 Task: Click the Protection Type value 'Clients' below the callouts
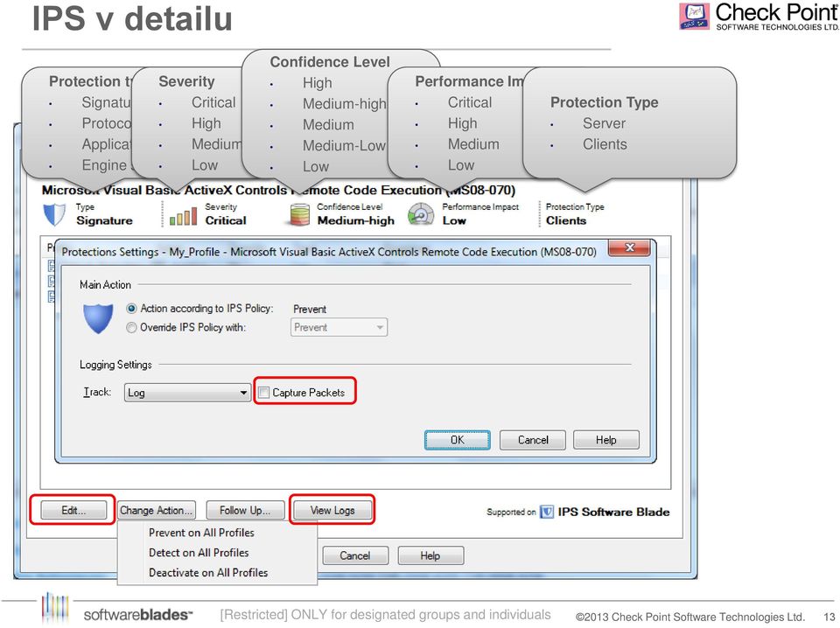[566, 220]
